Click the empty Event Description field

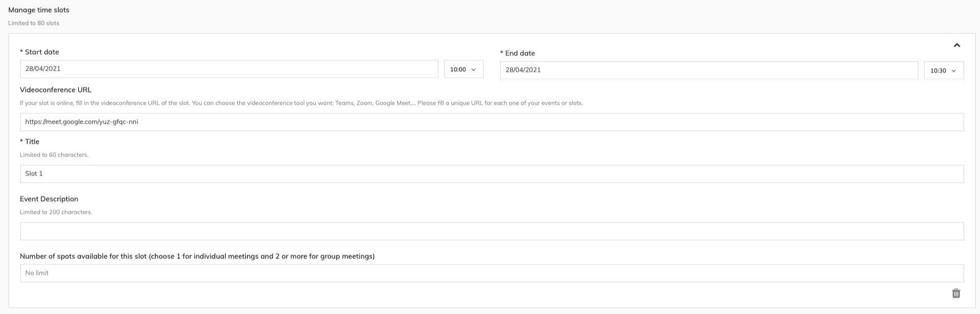[491, 231]
